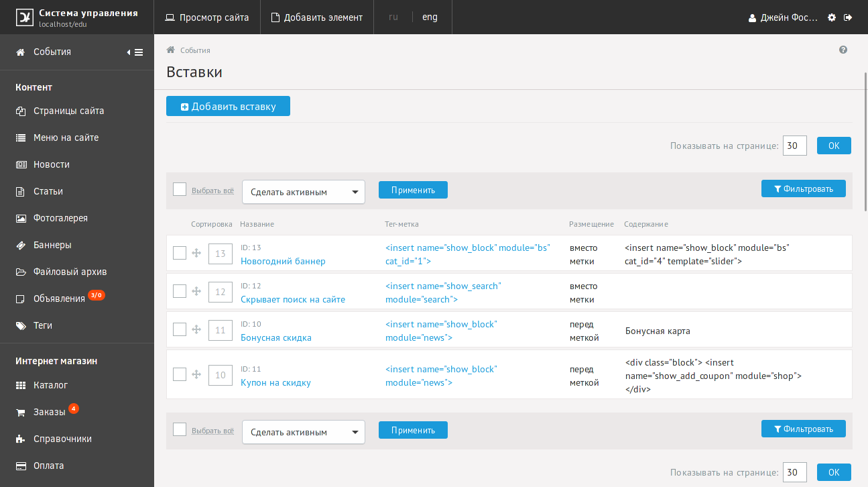Click the Объявления note icon
The width and height of the screenshot is (868, 487).
point(20,299)
